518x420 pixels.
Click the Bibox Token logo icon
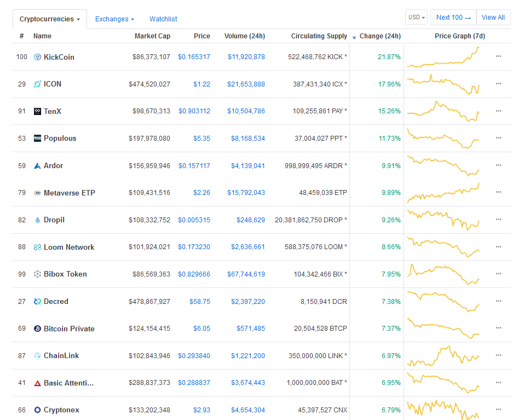click(37, 274)
